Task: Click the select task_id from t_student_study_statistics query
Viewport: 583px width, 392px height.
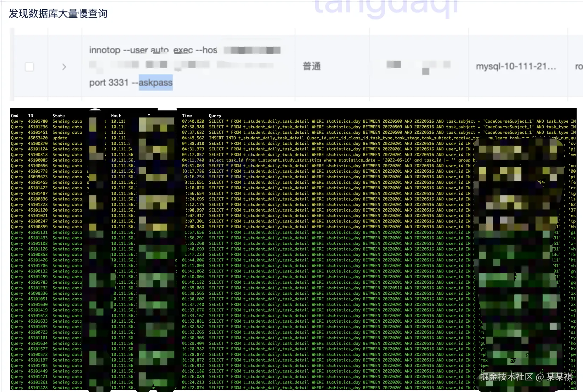Action: (342, 160)
